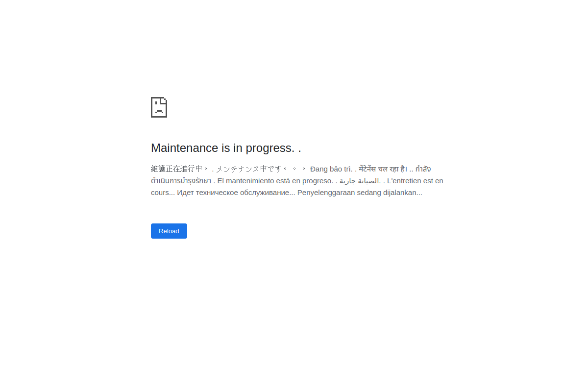Click the 'Maintenance is in progress' heading
Image resolution: width=588 pixels, height=392 pixels.
226,148
